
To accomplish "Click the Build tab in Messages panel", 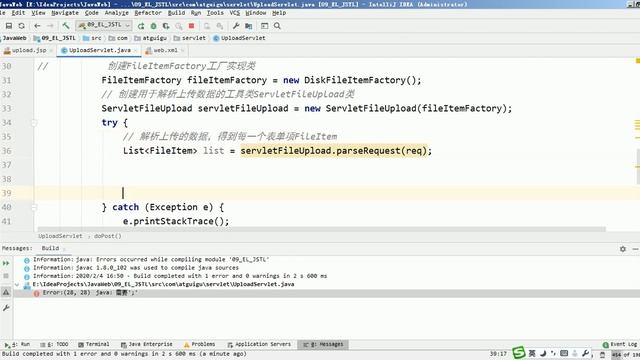I will pyautogui.click(x=50, y=248).
